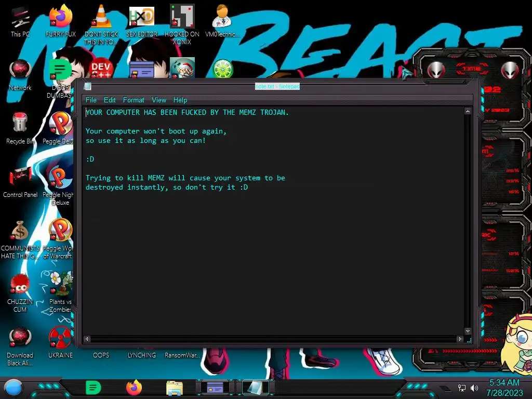Open File Explorer from the taskbar
The height and width of the screenshot is (399, 532).
tap(175, 388)
